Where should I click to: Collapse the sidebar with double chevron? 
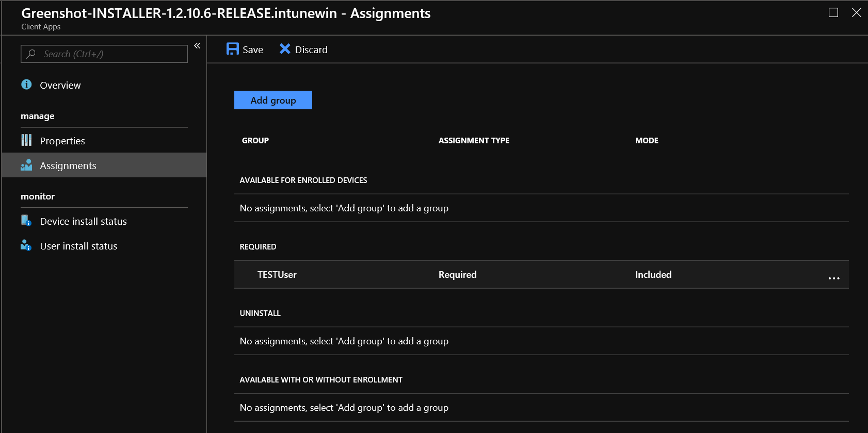pyautogui.click(x=197, y=46)
